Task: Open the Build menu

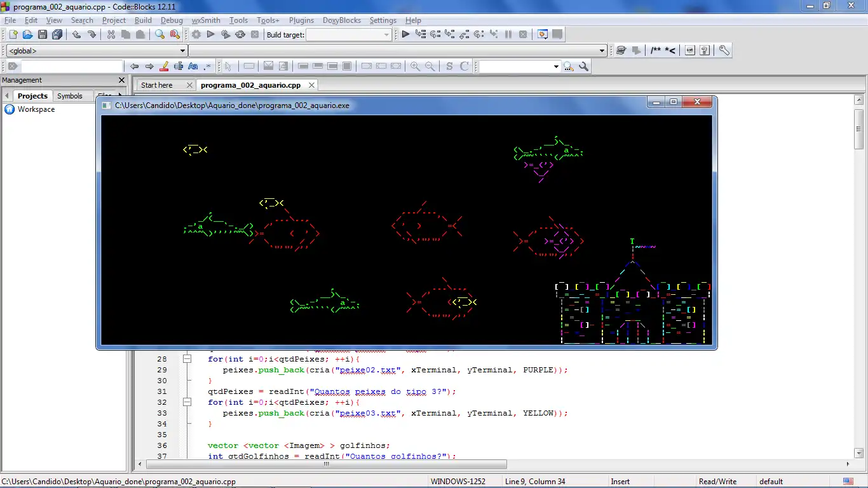Action: point(143,20)
